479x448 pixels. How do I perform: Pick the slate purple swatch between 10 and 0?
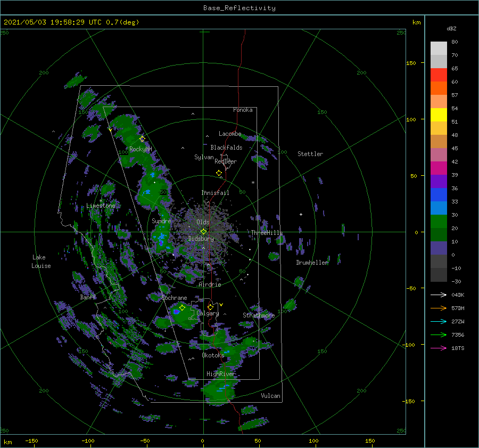pos(439,248)
